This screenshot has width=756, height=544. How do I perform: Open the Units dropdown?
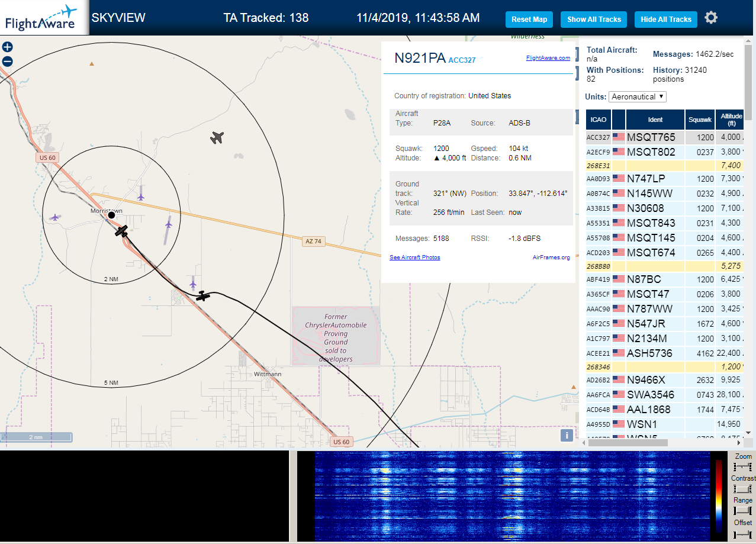638,96
